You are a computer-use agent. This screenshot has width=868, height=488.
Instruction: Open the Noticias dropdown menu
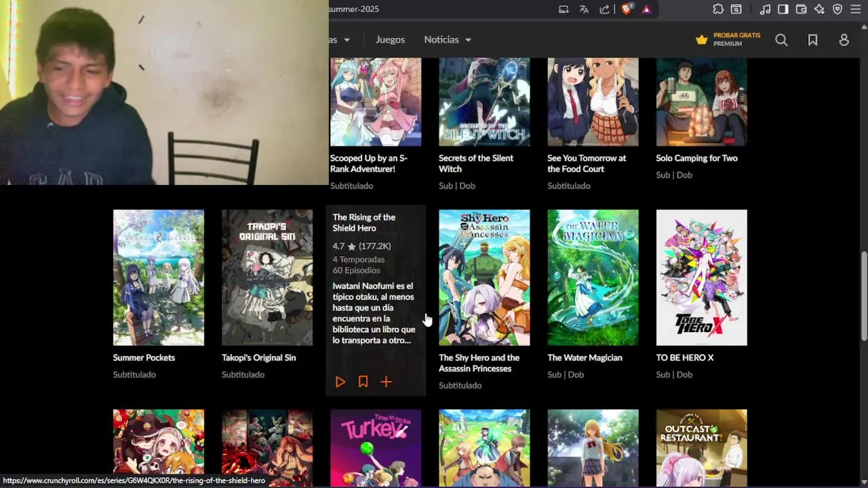448,39
